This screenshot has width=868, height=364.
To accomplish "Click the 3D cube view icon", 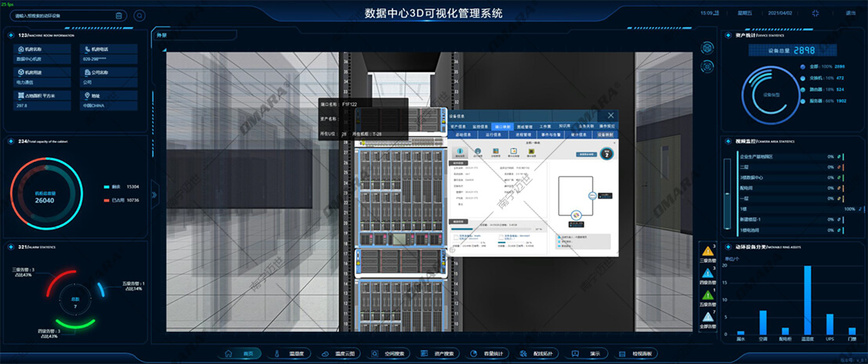I will pyautogui.click(x=707, y=47).
